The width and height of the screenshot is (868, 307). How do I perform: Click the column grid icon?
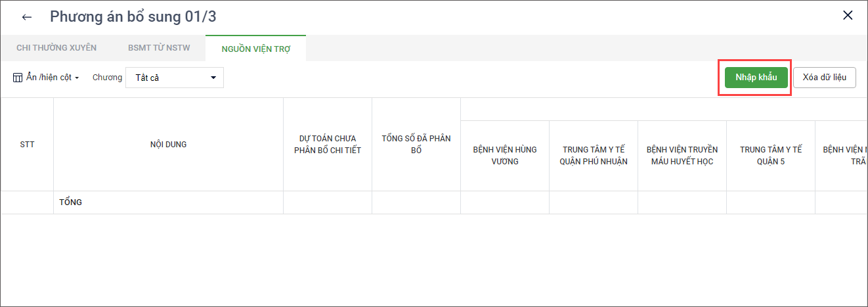18,78
